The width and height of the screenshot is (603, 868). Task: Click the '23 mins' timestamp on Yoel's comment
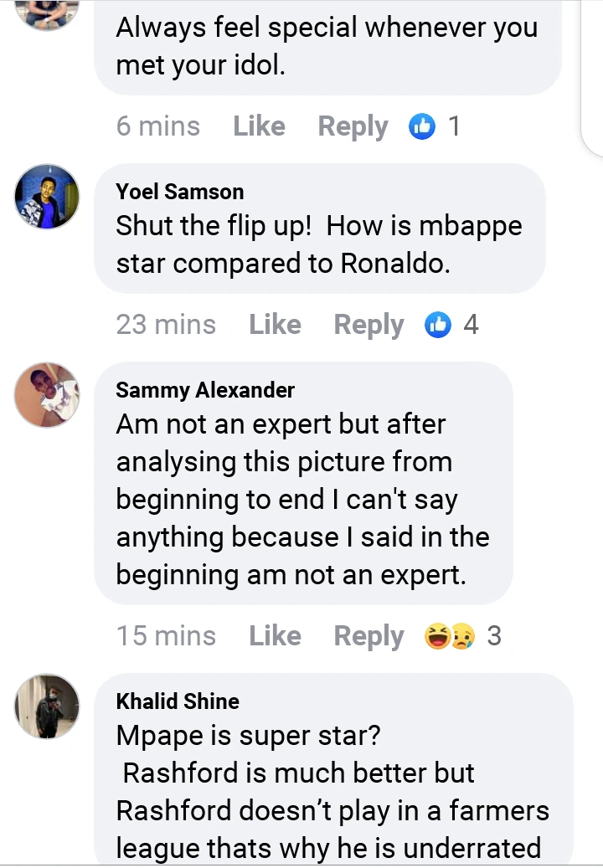(166, 325)
